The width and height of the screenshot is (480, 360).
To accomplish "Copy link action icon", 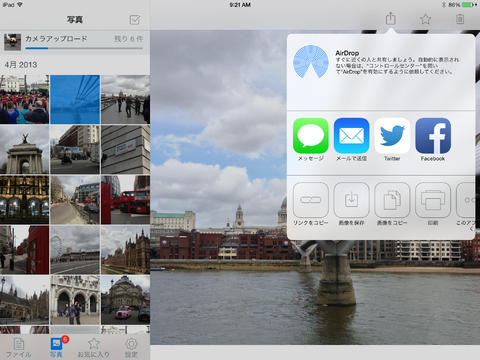I will [x=311, y=200].
